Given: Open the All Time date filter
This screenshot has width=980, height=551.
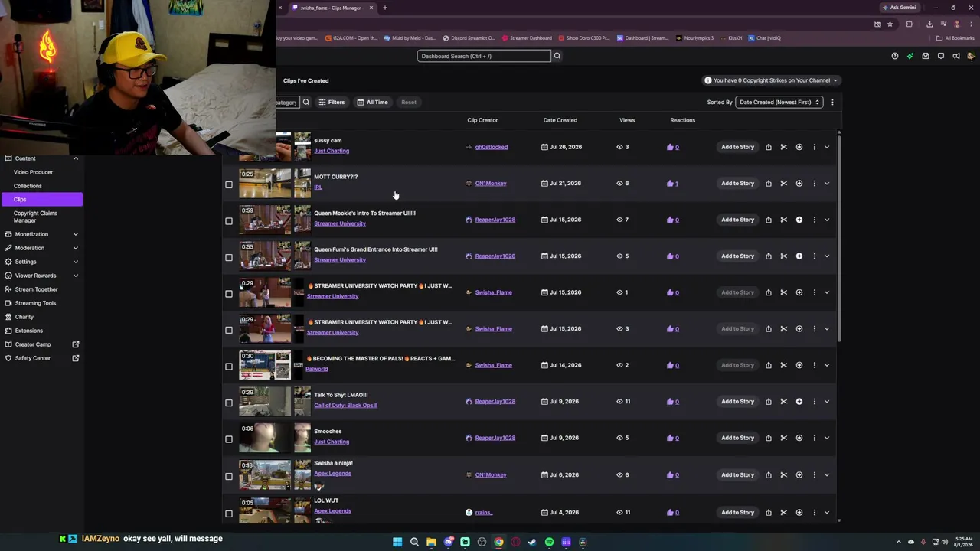Looking at the screenshot, I should pos(372,102).
